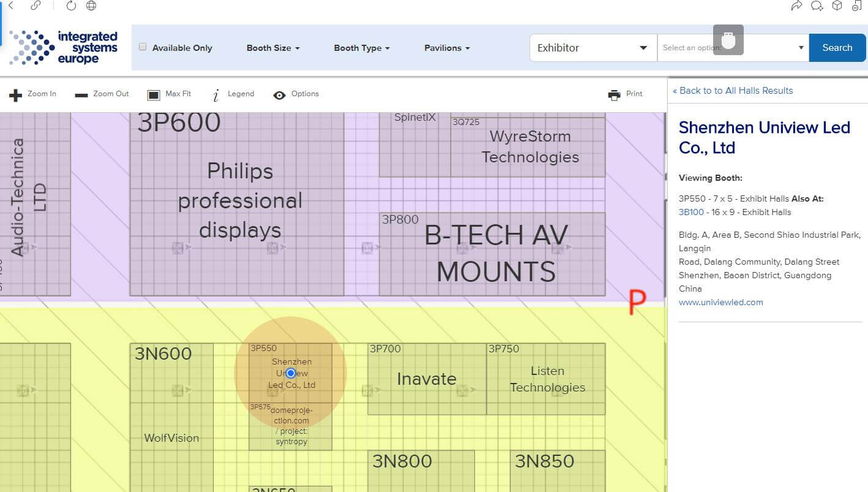
Task: Visit www.univiewled.com website link
Action: 720,302
